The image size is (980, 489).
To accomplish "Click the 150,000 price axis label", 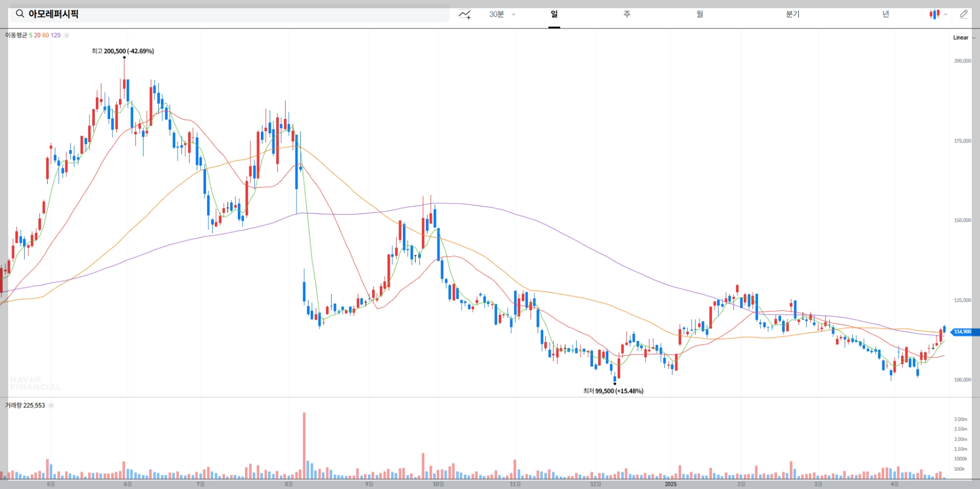I will [962, 220].
